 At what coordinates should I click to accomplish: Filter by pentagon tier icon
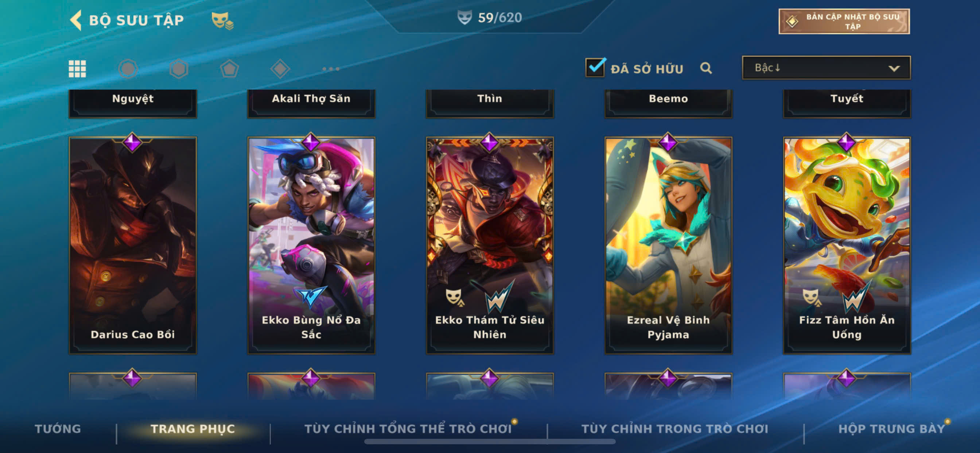[x=229, y=69]
